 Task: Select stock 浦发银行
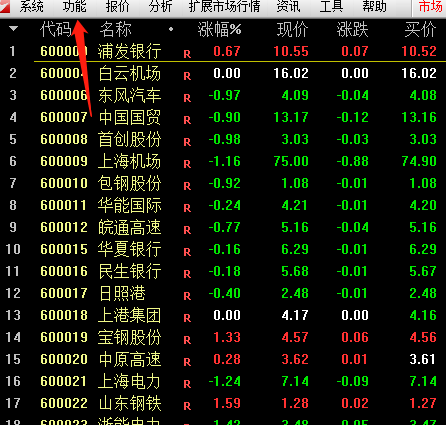click(x=130, y=51)
